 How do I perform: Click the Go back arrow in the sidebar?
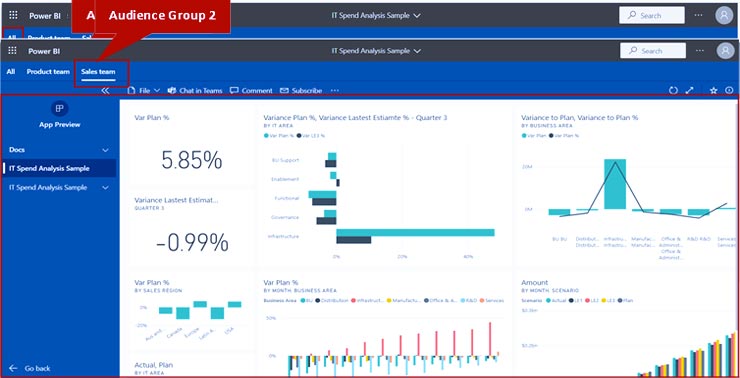click(x=13, y=368)
